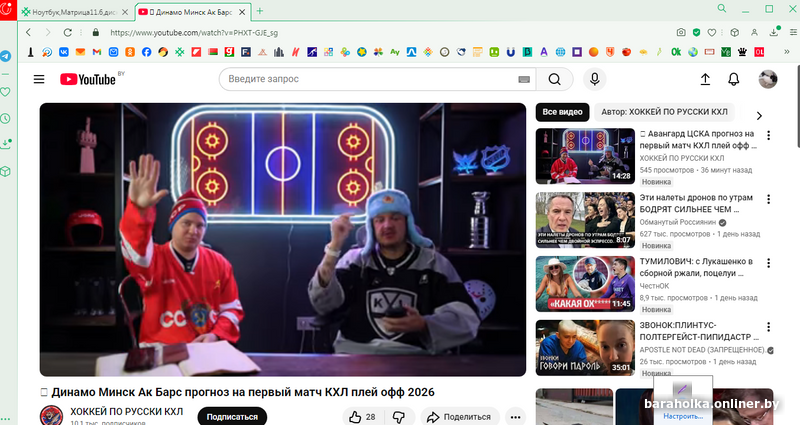
Task: Open the red OL bookmark icon
Action: [759, 52]
